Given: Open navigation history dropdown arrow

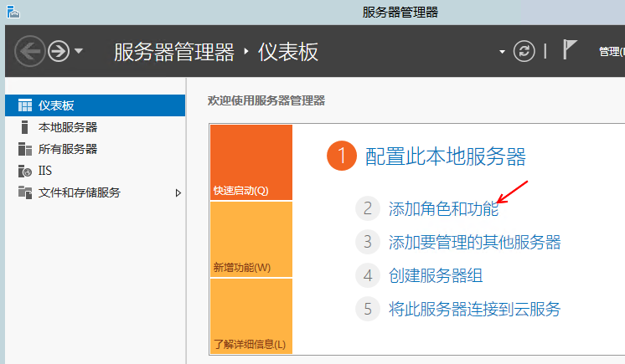Looking at the screenshot, I should 79,52.
